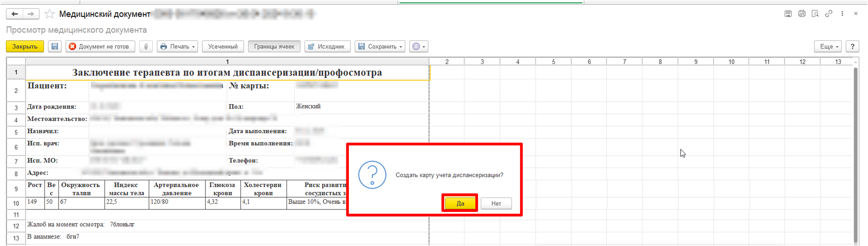Toggle the Границы ячеек button
Viewport: 868px width, 246px height.
pyautogui.click(x=274, y=46)
